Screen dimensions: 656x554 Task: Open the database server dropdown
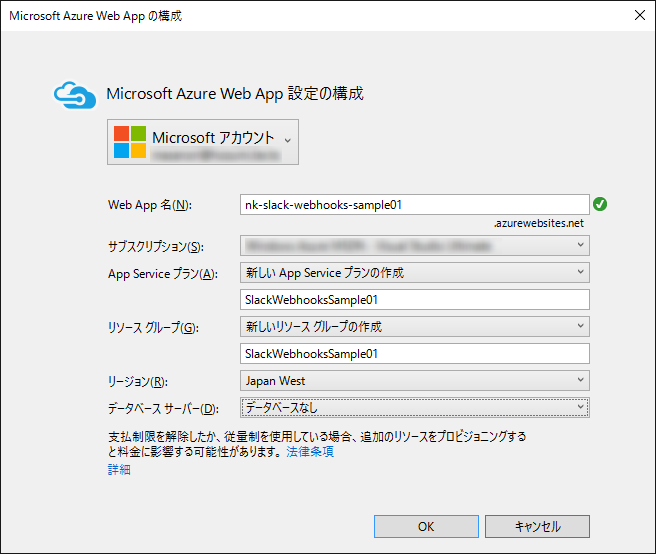pyautogui.click(x=415, y=408)
